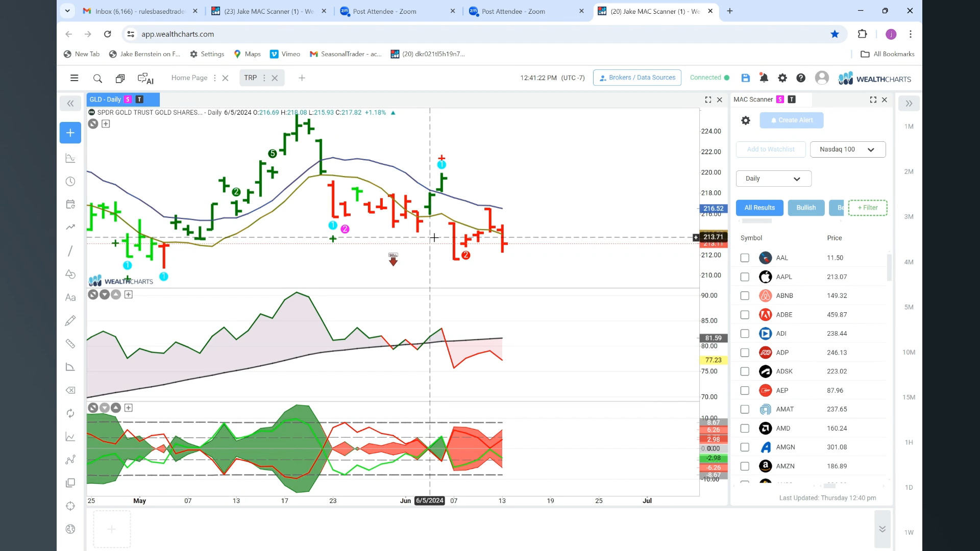Hide the price pane indicators eye-slash icon

tap(93, 124)
